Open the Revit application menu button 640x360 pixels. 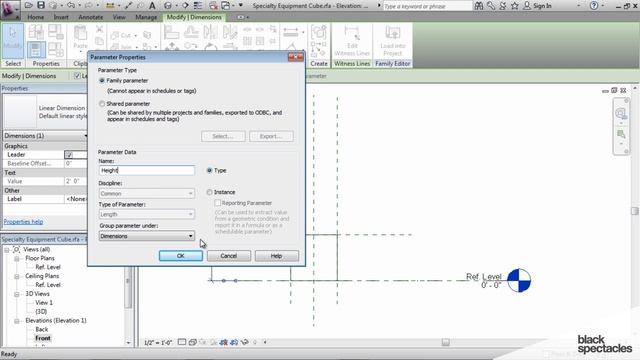click(10, 10)
